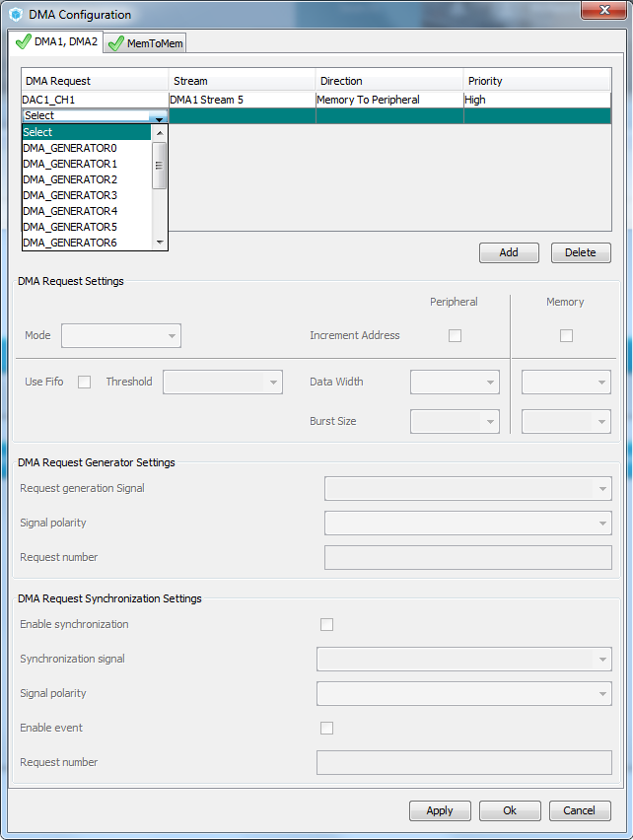Open the Memory Data Width dropdown
The width and height of the screenshot is (633, 840).
[x=566, y=382]
